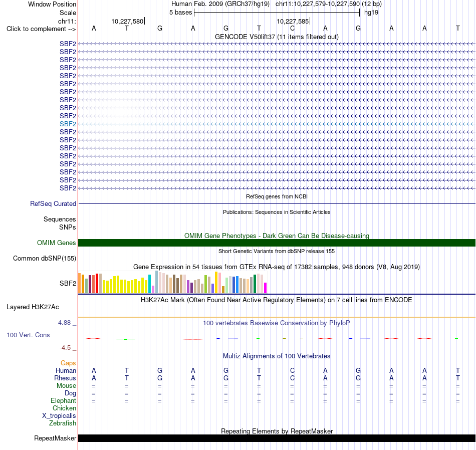The width and height of the screenshot is (476, 450).
Task: Select the 'Chicken' alignment row label
Action: 64,408
